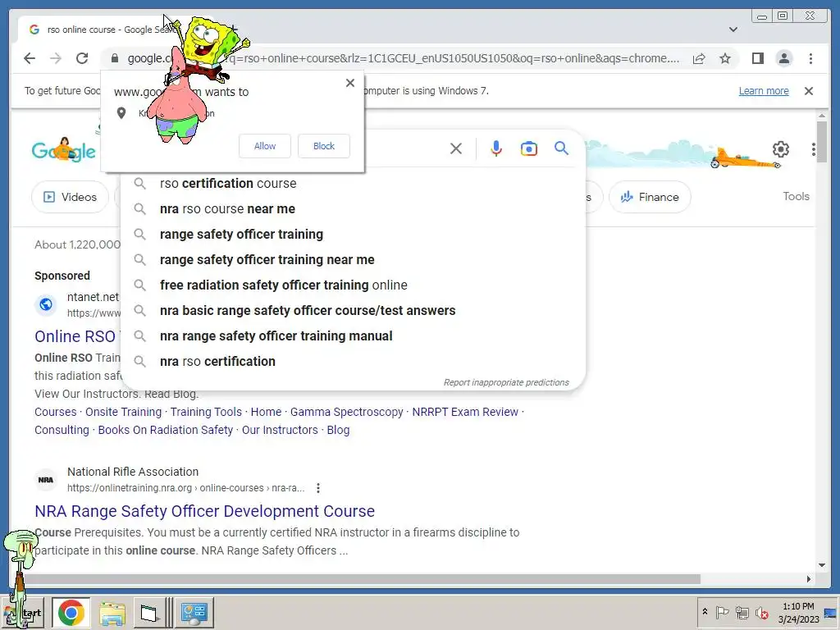This screenshot has height=630, width=840.
Task: Allow location access for Google
Action: click(x=265, y=146)
